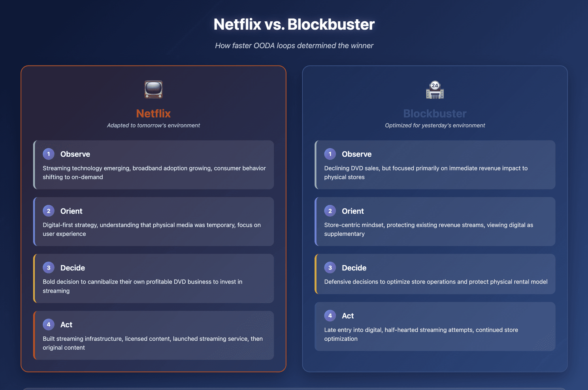Click the number 2 badge in Blockbuster Orient
Image resolution: width=588 pixels, height=390 pixels.
point(330,211)
